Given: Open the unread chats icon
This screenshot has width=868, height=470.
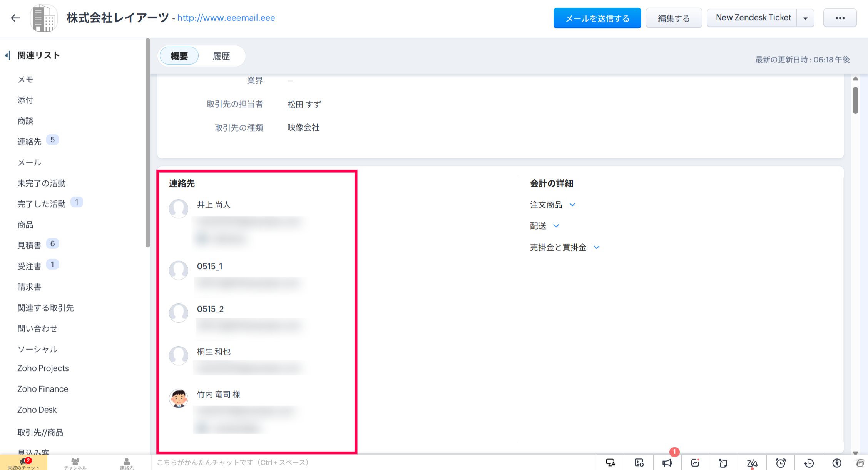Looking at the screenshot, I should tap(24, 463).
